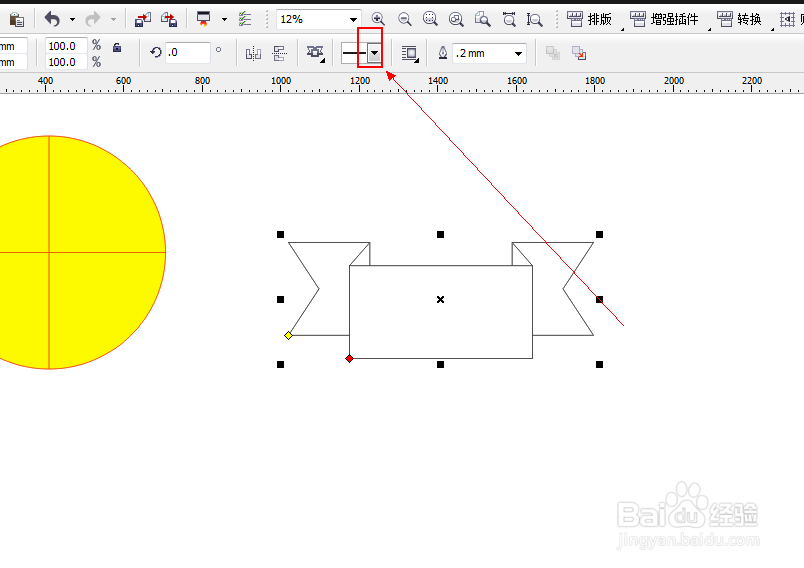Click the banner's center X marker

[x=440, y=299]
